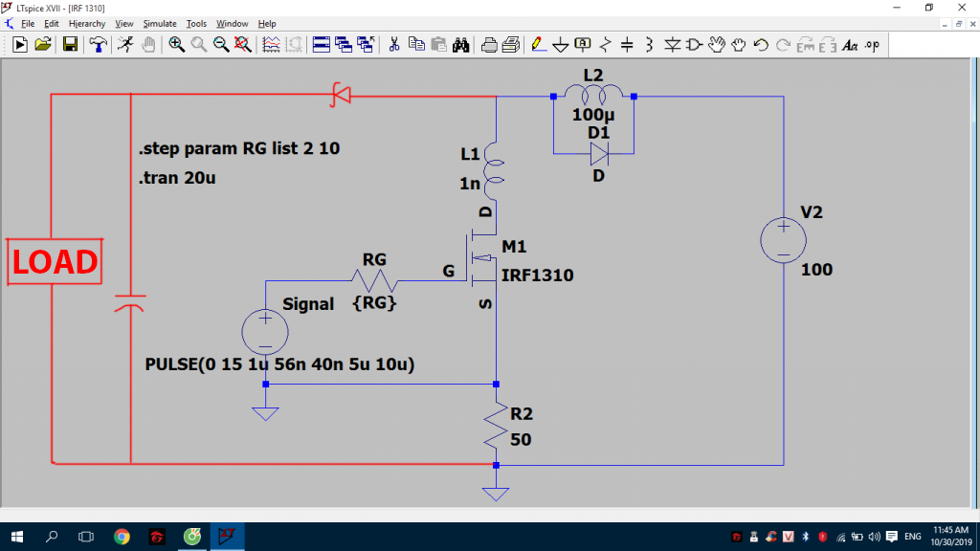Click the red LOAD label box
Image resolution: width=980 pixels, height=551 pixels.
[x=55, y=262]
